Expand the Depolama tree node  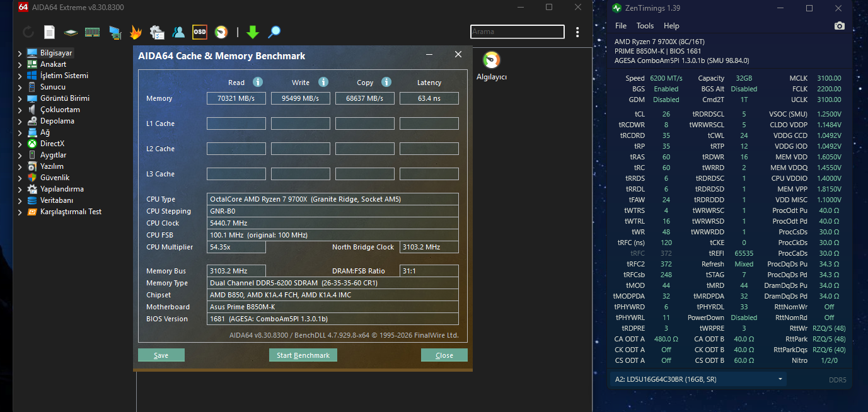click(20, 121)
